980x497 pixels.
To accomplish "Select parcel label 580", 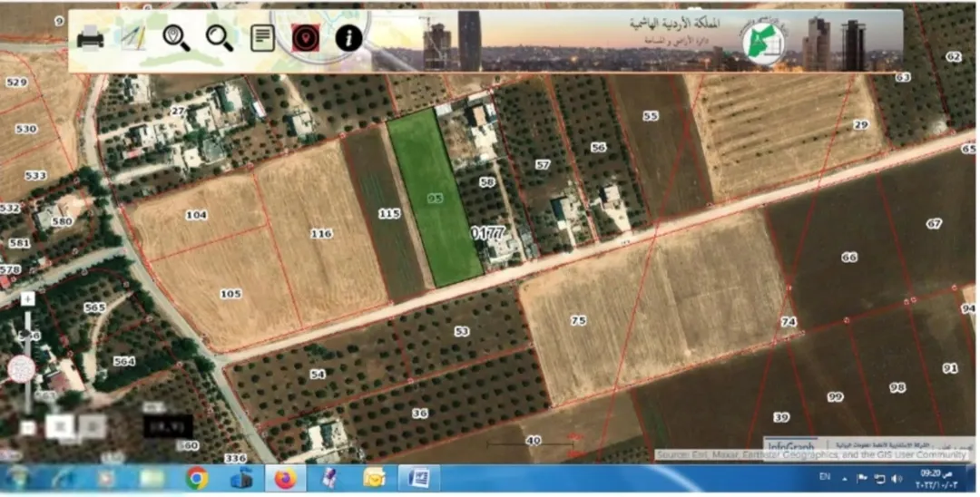I will (63, 221).
